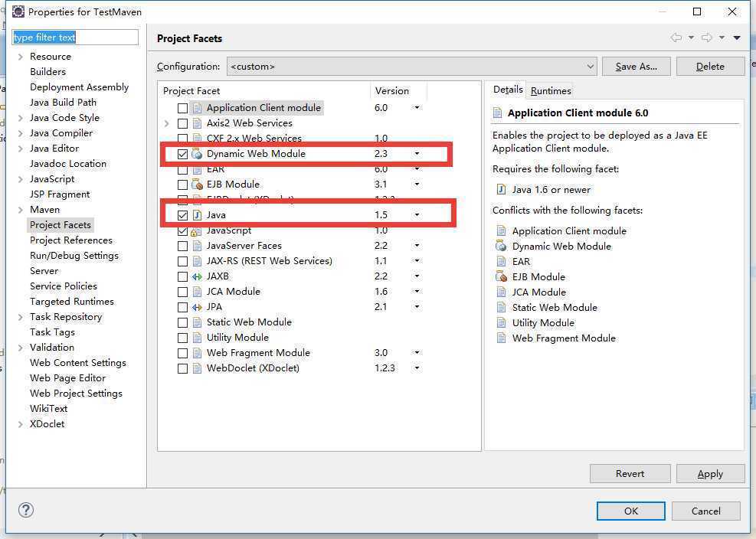
Task: Select Java Build Path page
Action: (x=63, y=102)
